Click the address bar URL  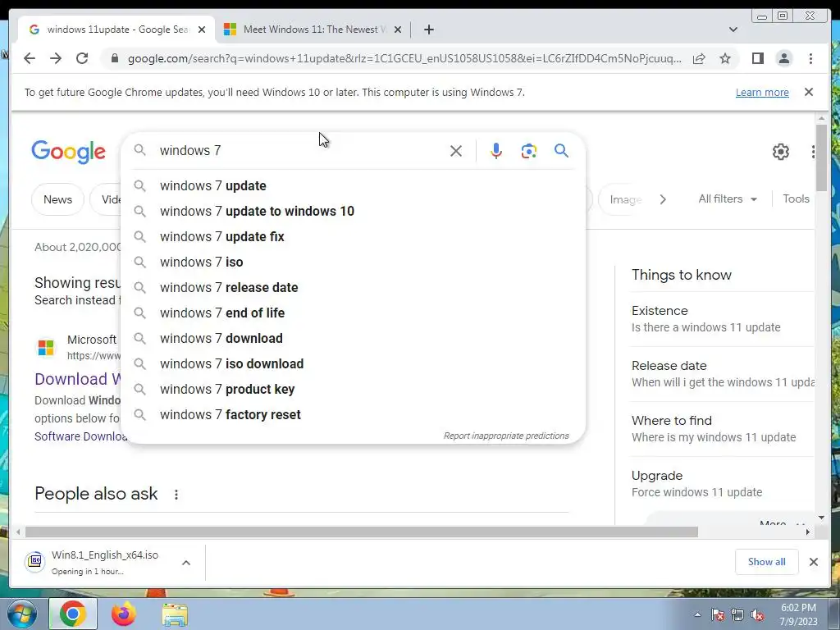coord(404,58)
